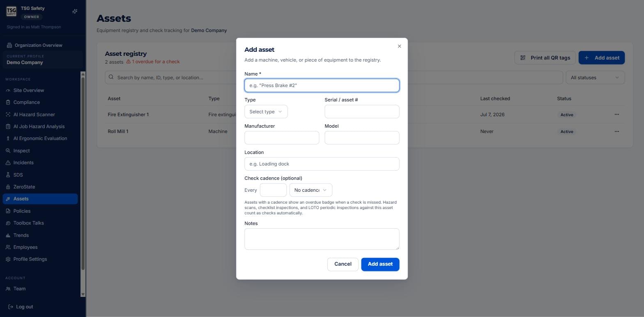Click the Assets wrench icon
The image size is (644, 317).
point(8,199)
